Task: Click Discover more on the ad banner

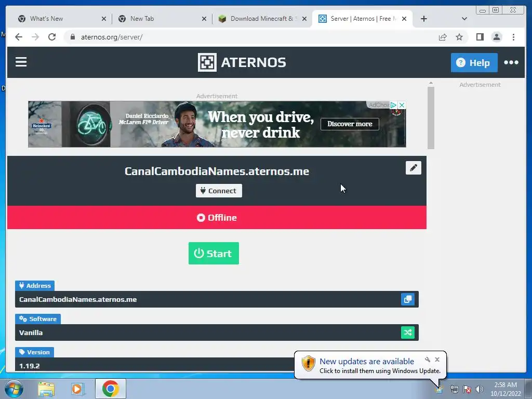Action: click(x=350, y=124)
